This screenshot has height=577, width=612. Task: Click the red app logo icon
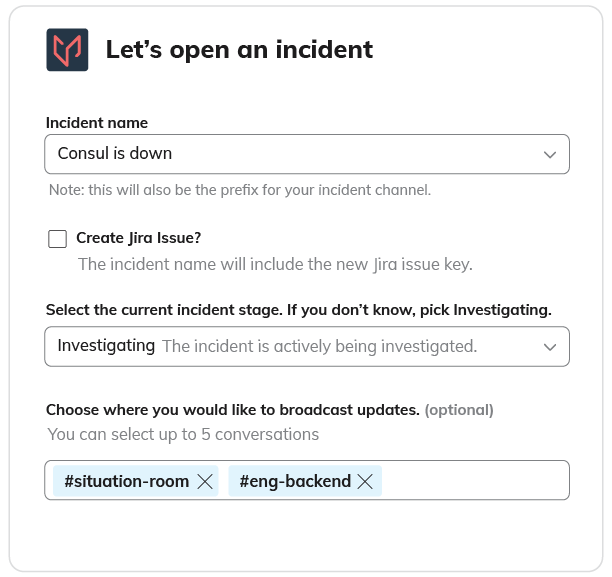[67, 50]
